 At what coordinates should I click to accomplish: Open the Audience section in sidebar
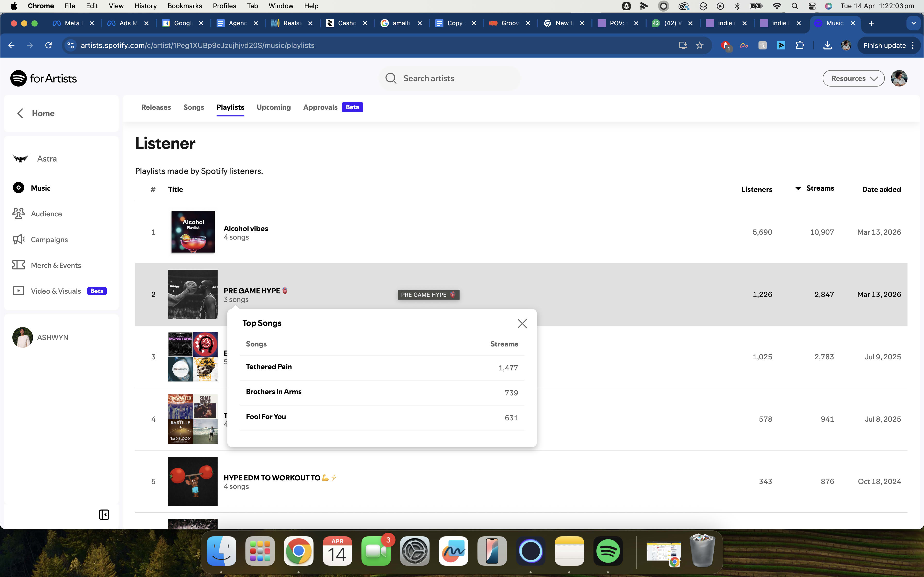click(x=46, y=214)
